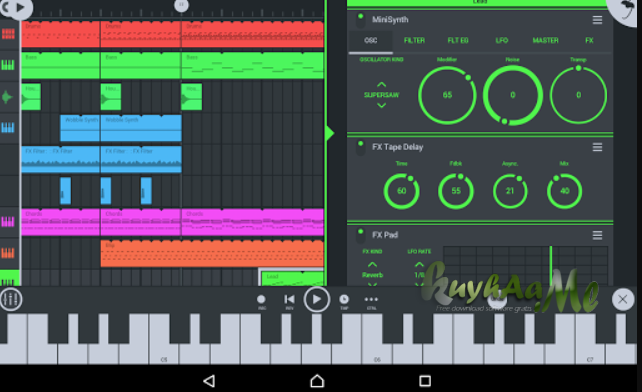Select the green Bass track keyboard icon
The height and width of the screenshot is (392, 642).
[x=8, y=65]
